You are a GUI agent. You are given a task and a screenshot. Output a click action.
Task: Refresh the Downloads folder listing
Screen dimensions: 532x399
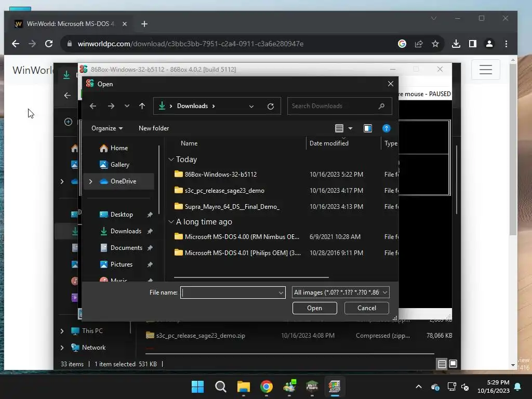coord(270,106)
